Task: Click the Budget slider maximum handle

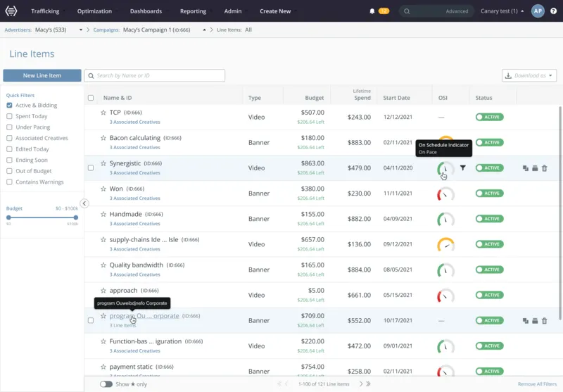Action: point(76,217)
